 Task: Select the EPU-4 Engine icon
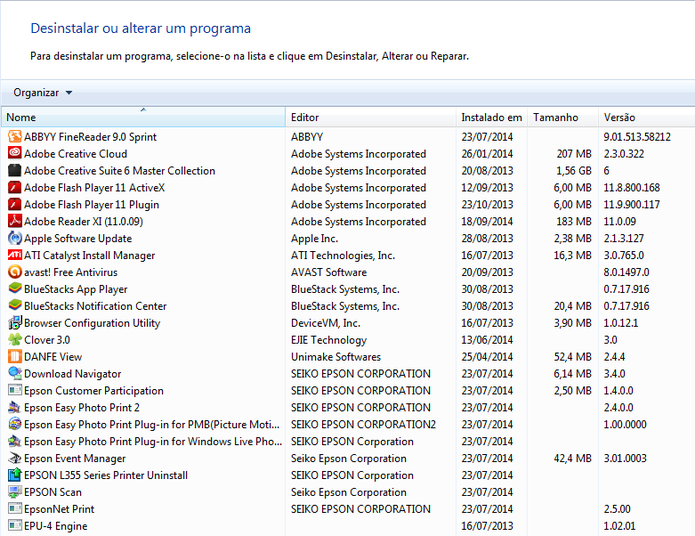15,525
